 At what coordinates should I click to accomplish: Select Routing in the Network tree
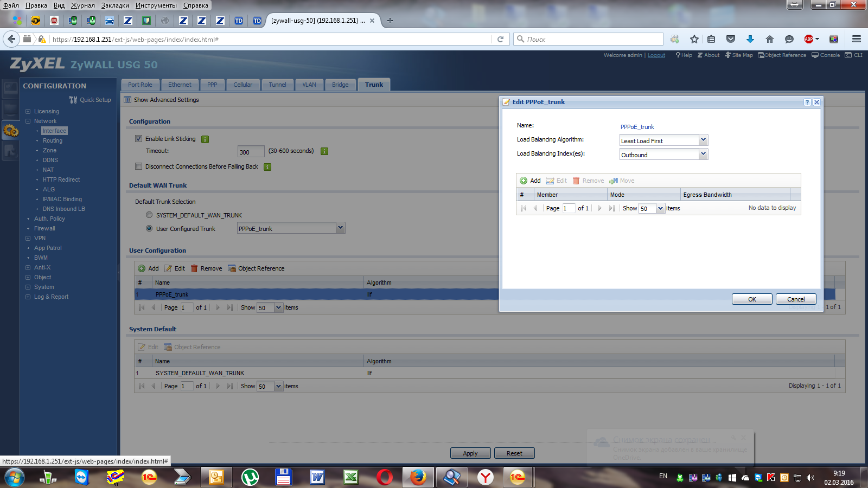[53, 140]
